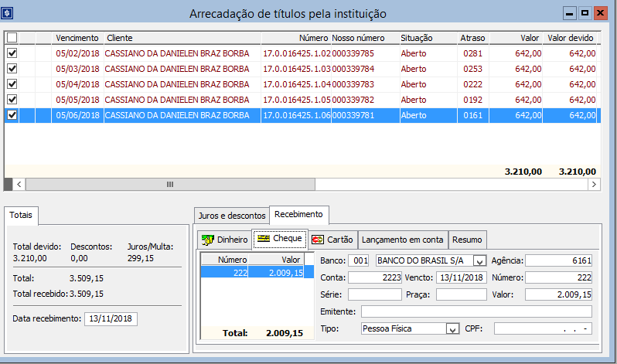Uncheck the row with vencimento 05/04/2018
Viewport: 617px width, 364px height.
(x=12, y=84)
